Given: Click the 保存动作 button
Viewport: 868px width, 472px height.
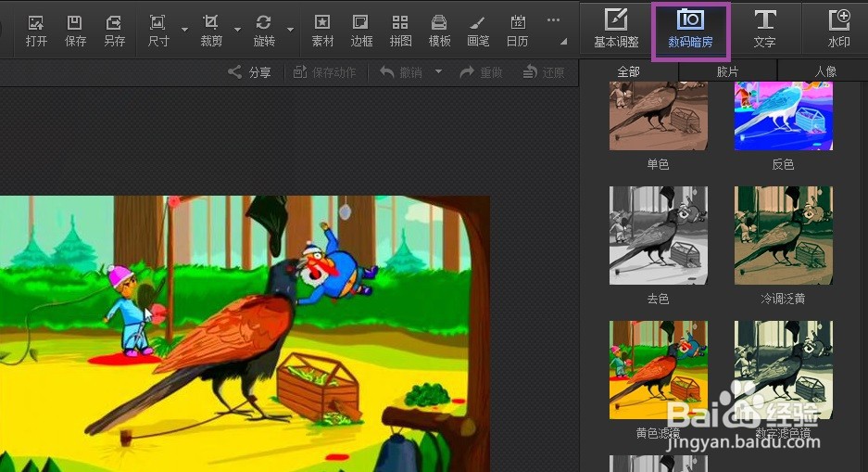Looking at the screenshot, I should tap(324, 72).
